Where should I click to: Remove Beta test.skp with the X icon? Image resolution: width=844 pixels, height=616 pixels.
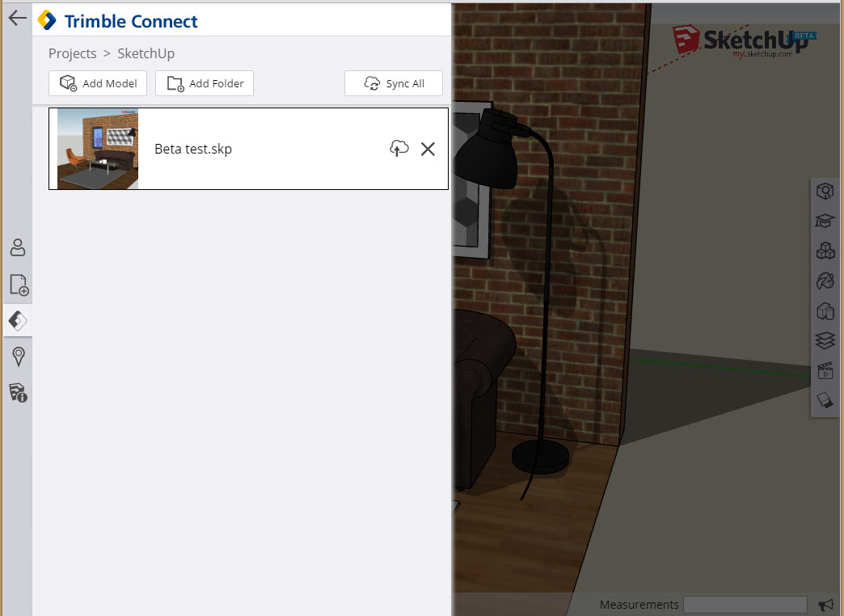pyautogui.click(x=428, y=149)
